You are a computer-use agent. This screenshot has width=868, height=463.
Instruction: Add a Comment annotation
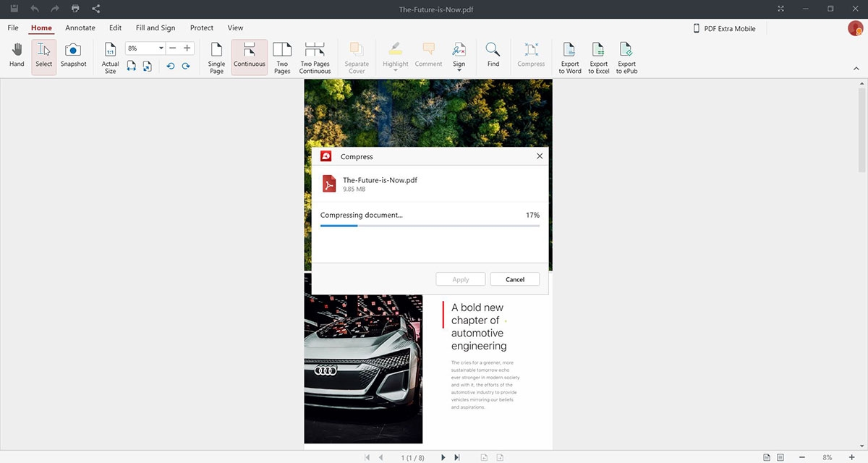pos(428,55)
